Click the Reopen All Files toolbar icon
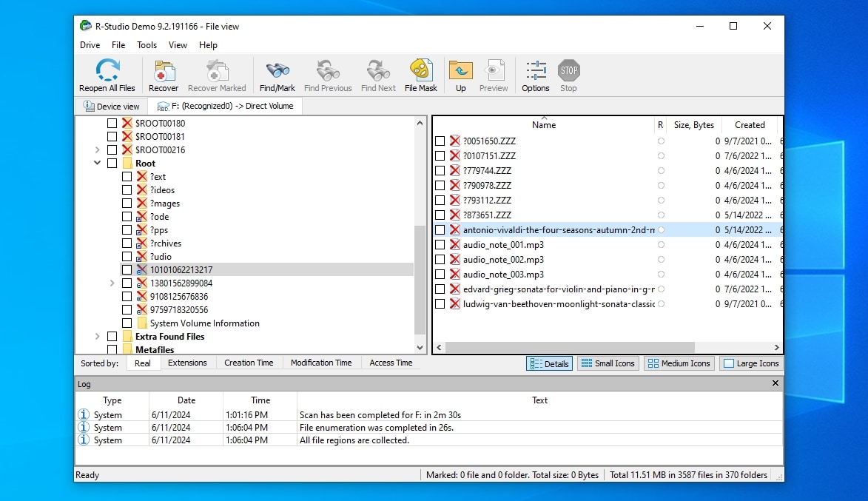 click(x=107, y=70)
